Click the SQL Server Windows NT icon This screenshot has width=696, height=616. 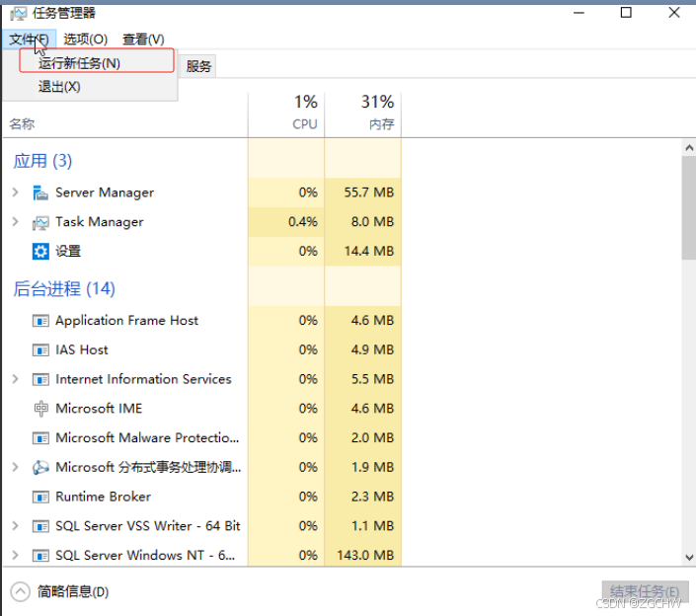click(x=40, y=556)
